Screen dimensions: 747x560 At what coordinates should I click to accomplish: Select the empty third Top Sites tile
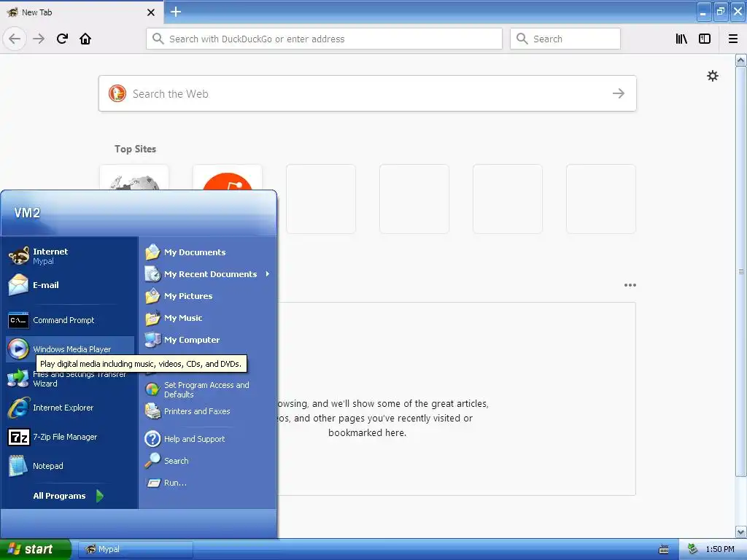coord(321,199)
